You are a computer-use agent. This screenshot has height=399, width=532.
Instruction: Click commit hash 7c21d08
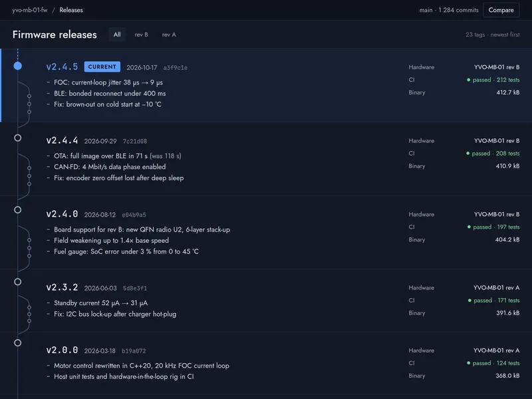click(x=135, y=142)
